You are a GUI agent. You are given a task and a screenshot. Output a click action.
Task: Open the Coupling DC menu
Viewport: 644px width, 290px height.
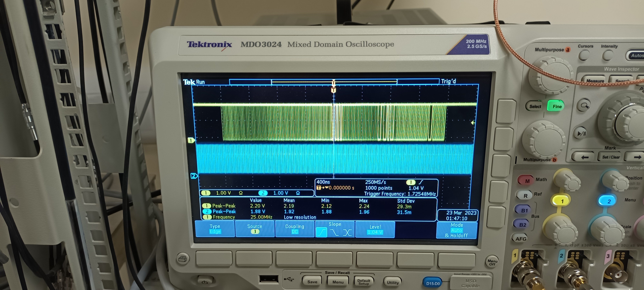click(x=294, y=229)
